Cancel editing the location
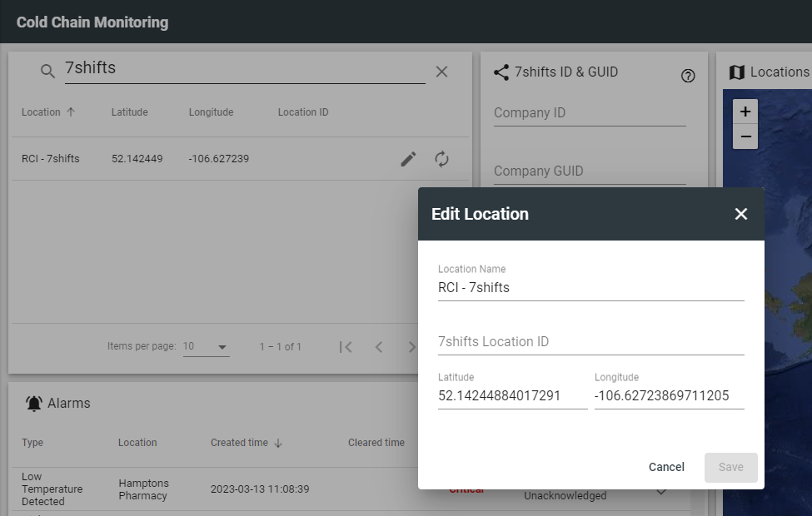The height and width of the screenshot is (516, 812). click(x=666, y=467)
